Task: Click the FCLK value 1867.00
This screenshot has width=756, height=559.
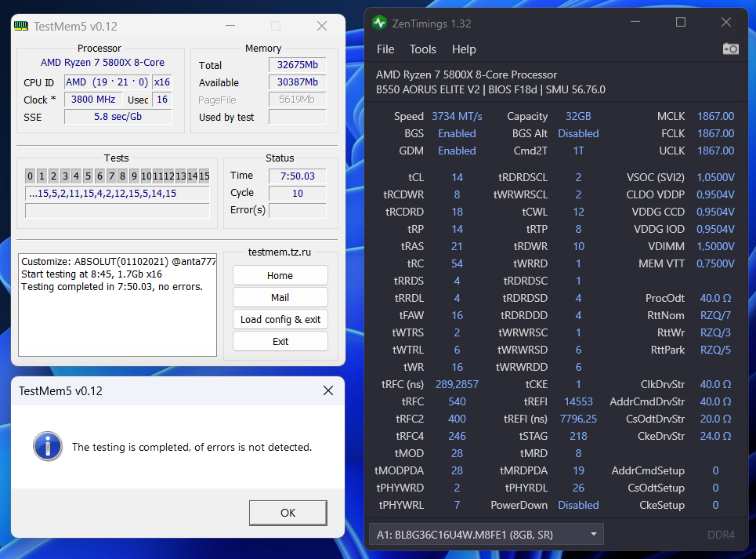Action: (715, 133)
